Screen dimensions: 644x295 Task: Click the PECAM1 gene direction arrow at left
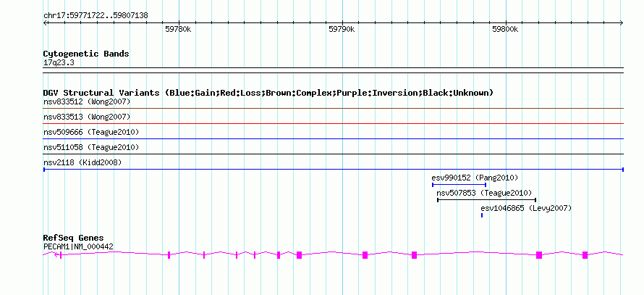click(x=56, y=255)
